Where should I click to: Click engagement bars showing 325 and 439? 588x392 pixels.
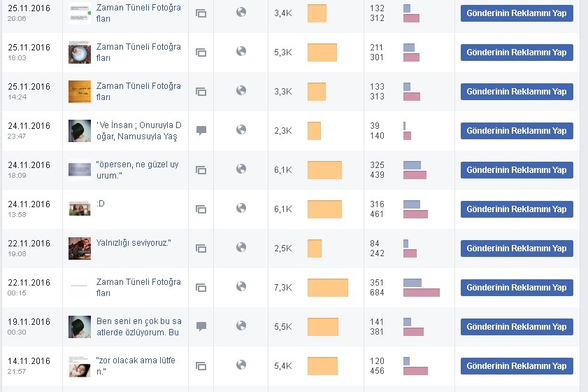coord(415,170)
